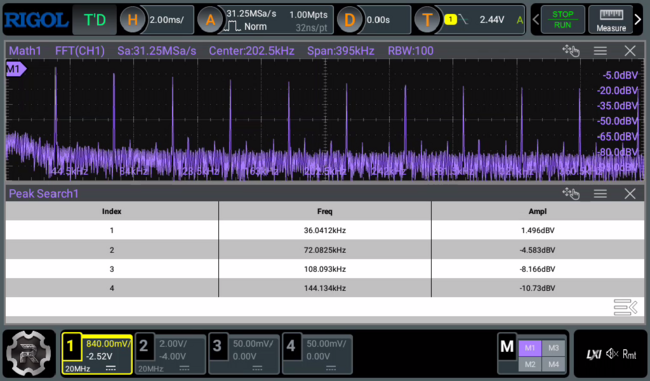Click the Index column header

tap(112, 211)
